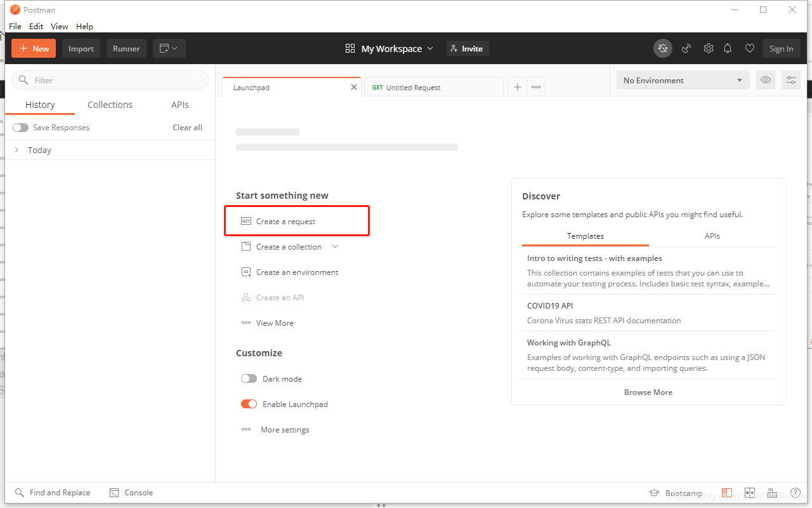This screenshot has height=508, width=812.
Task: Open the tab options three-dots icon
Action: click(x=536, y=87)
